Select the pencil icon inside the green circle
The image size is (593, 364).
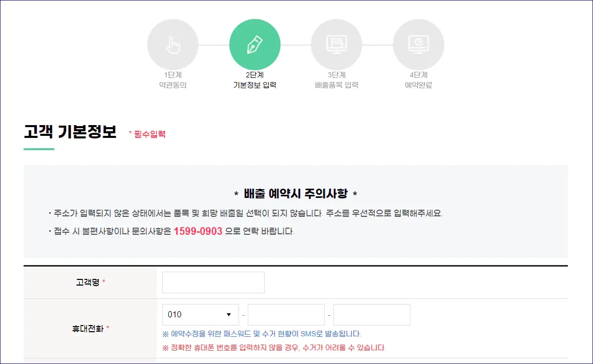click(x=255, y=44)
